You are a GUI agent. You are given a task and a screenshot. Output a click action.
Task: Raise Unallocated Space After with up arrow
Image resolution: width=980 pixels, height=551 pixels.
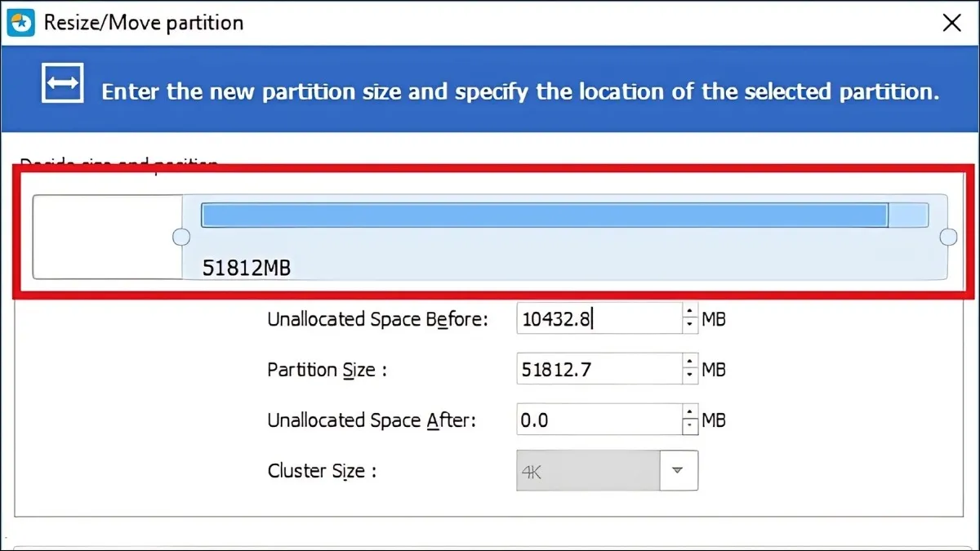tap(690, 413)
